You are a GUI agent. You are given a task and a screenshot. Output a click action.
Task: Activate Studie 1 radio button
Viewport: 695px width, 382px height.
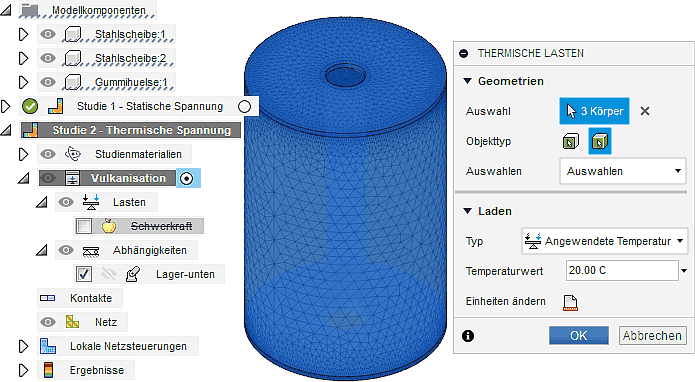[x=244, y=106]
